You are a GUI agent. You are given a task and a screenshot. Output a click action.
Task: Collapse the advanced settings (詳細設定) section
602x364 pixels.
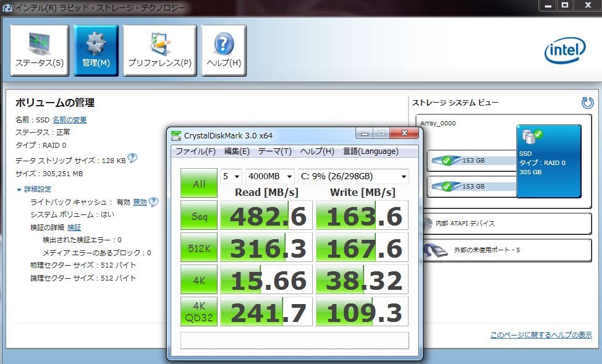[x=34, y=189]
